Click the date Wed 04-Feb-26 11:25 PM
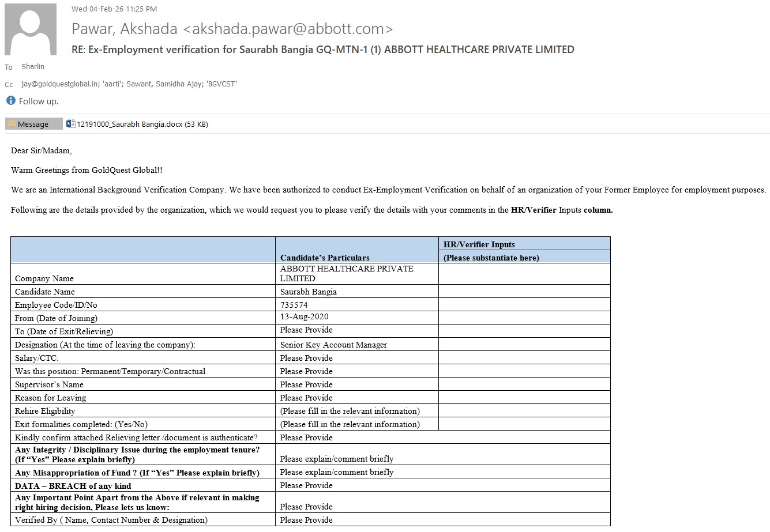 tap(114, 9)
